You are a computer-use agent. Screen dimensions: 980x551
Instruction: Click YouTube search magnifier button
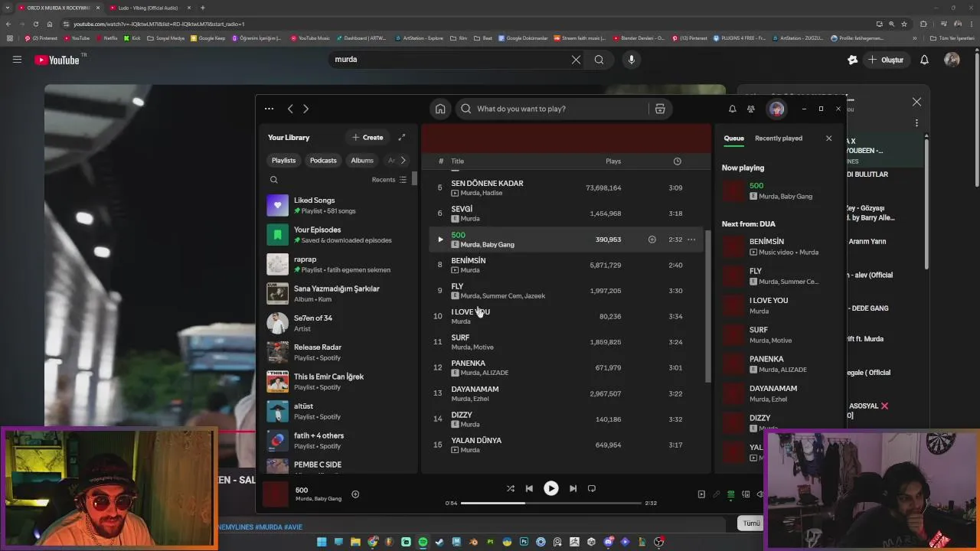(x=599, y=60)
